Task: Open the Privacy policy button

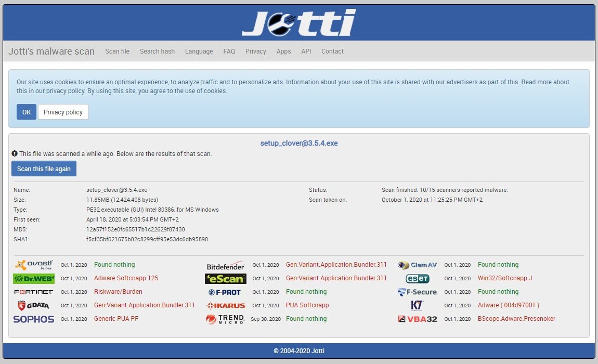Action: (x=63, y=112)
